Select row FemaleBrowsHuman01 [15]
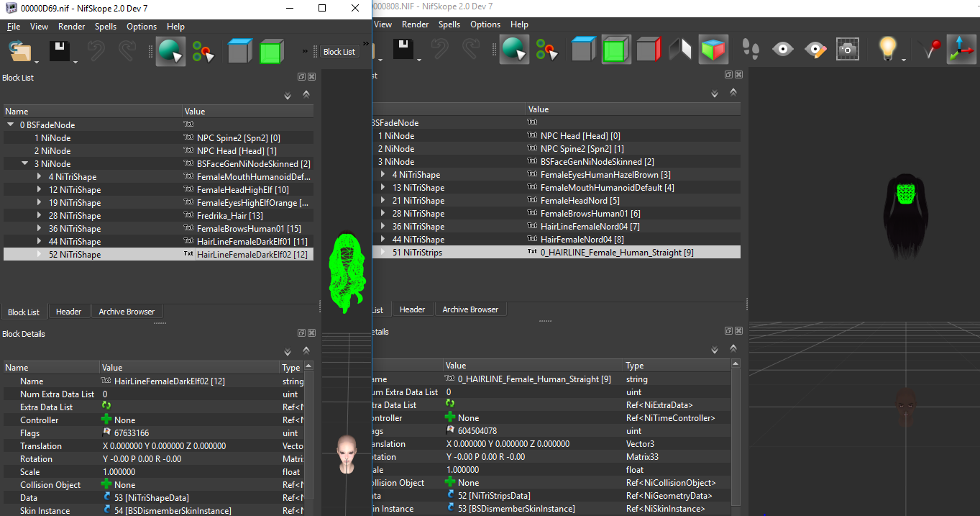Screen dimensions: 980x516 point(158,229)
